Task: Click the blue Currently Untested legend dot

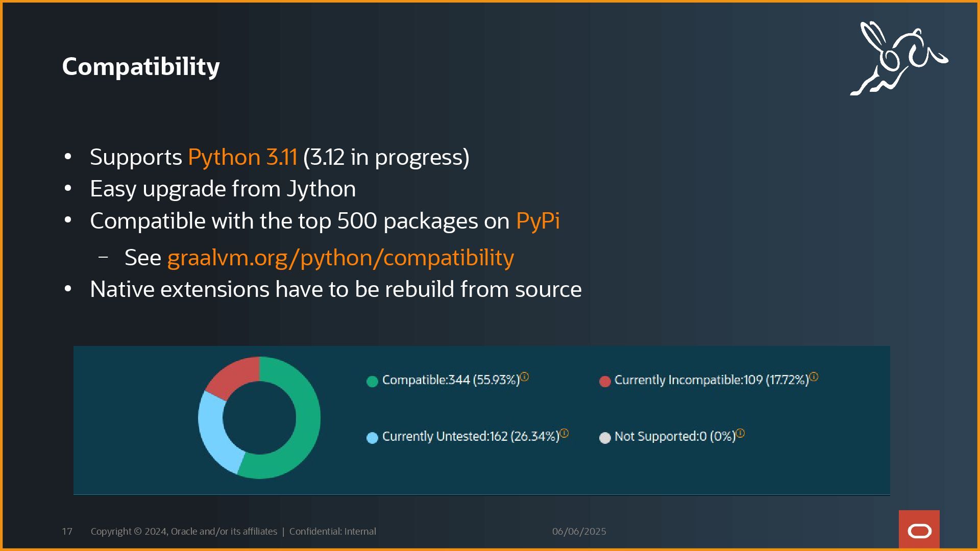Action: [372, 438]
